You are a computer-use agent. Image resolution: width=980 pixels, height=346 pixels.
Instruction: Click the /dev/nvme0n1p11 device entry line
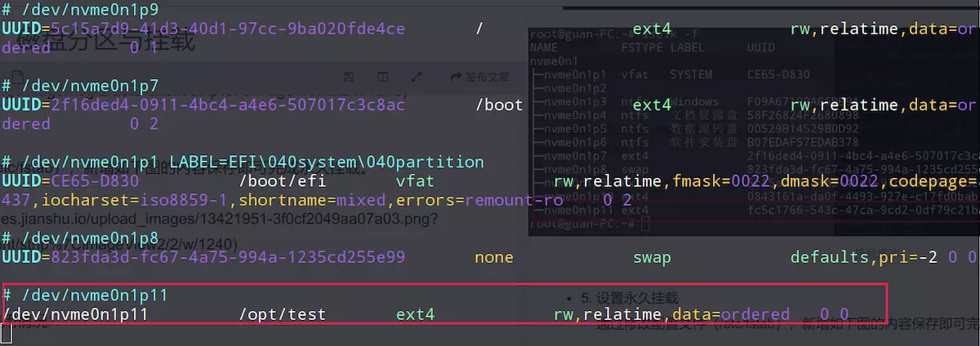click(75, 314)
